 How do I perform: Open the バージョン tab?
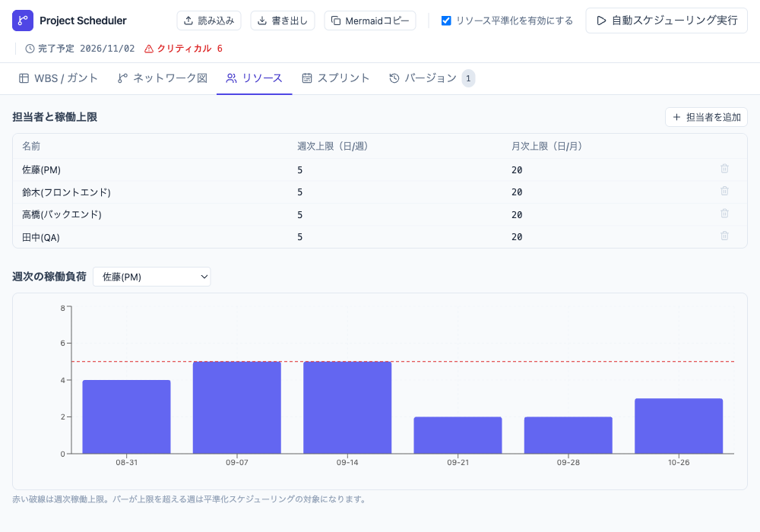point(431,78)
